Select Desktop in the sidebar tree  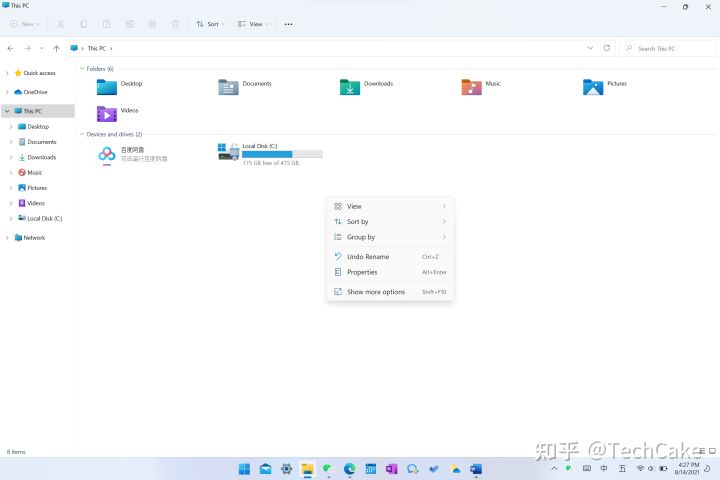(38, 127)
